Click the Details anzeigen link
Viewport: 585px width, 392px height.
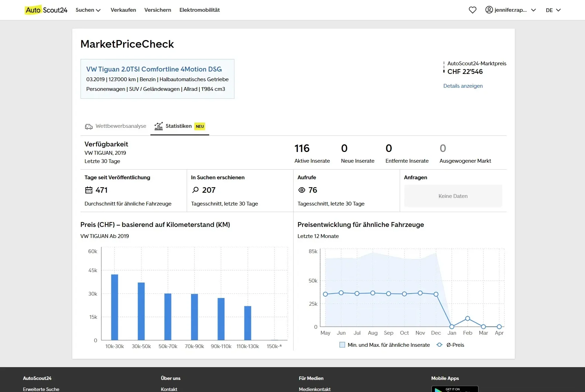click(x=463, y=86)
